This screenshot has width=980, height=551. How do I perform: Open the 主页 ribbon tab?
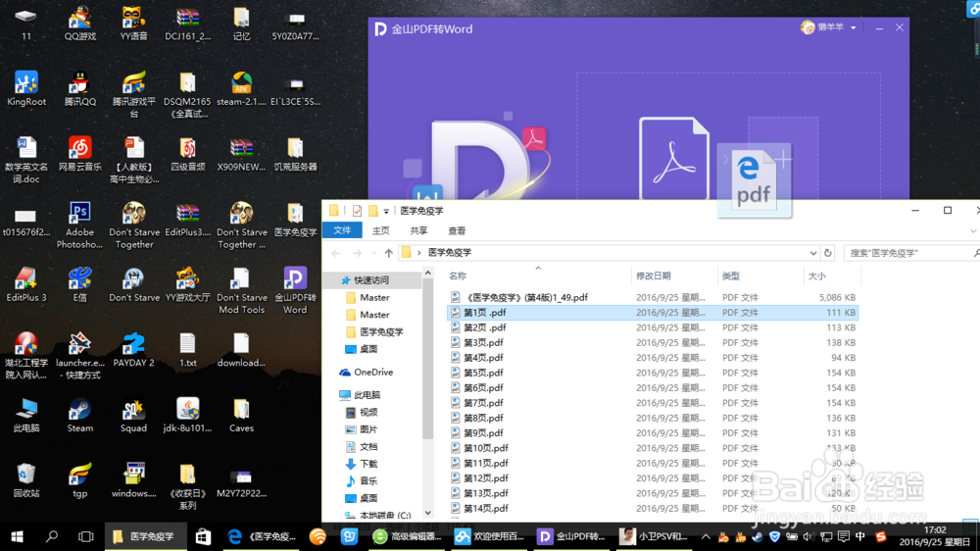point(380,230)
